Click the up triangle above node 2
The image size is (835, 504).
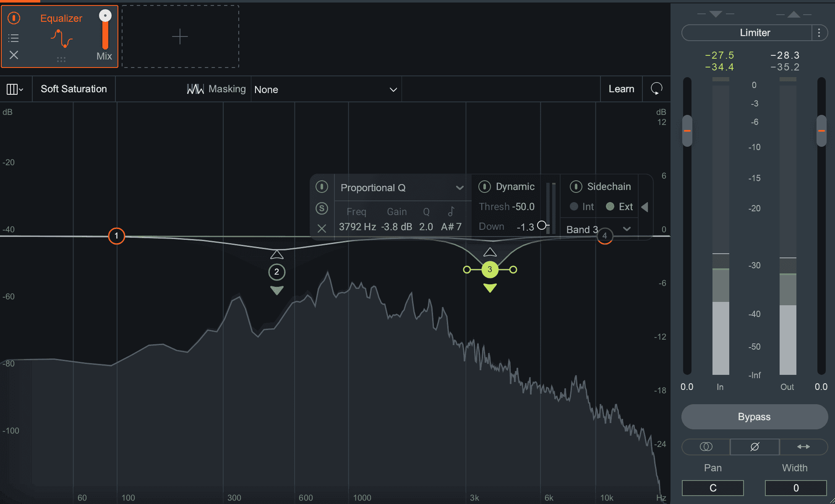coord(277,255)
